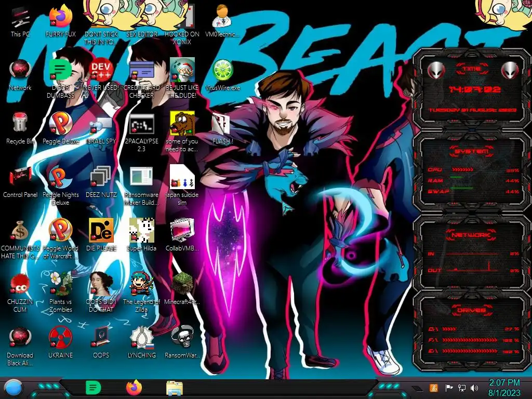Open the CHUZZIN CUM red fuzzy icon
The height and width of the screenshot is (399, 532).
tap(20, 292)
